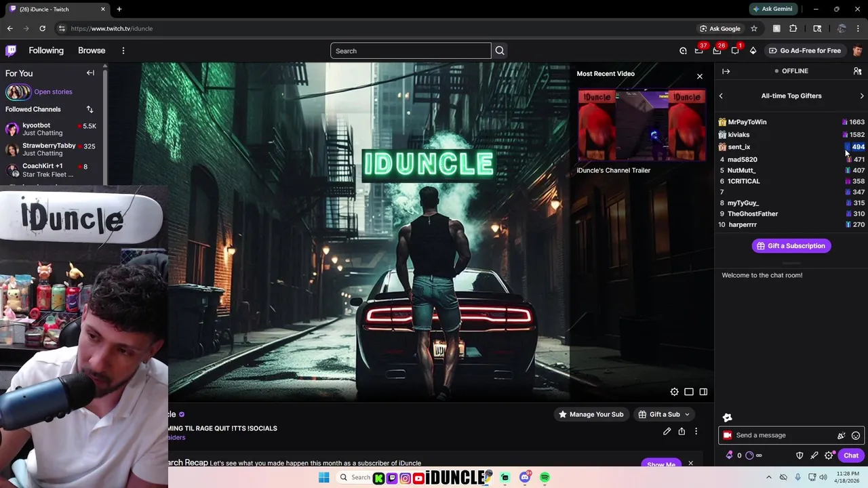Open the three-dot channel options menu
Viewport: 868px width, 488px height.
696,431
